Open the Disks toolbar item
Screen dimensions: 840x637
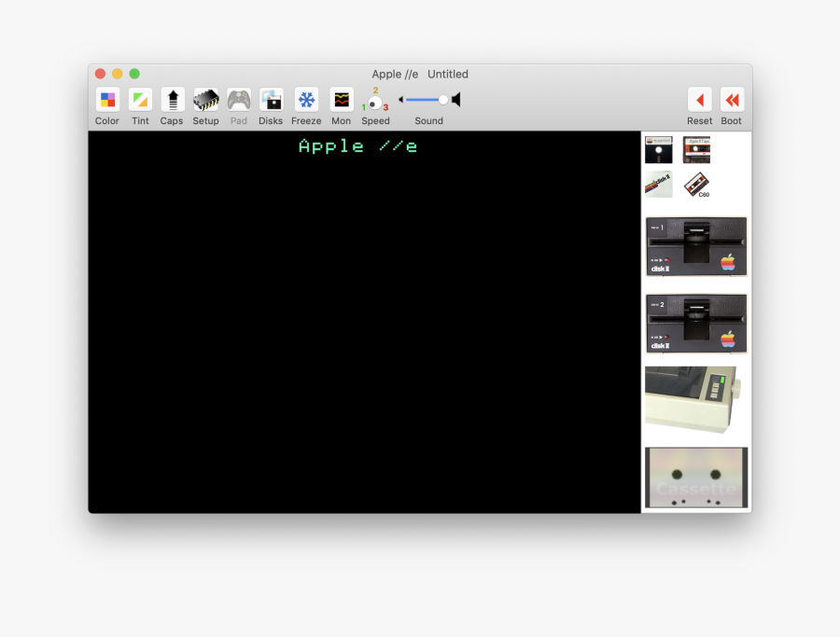click(271, 100)
